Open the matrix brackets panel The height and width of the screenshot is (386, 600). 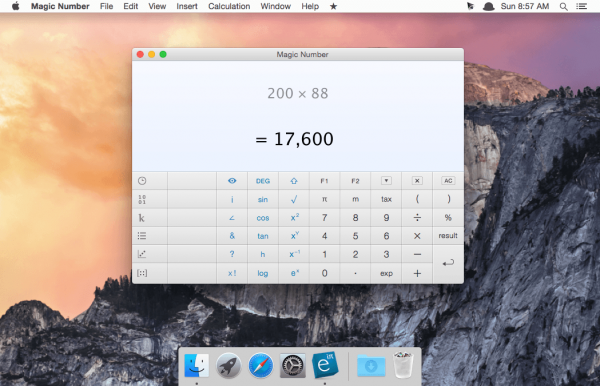coord(142,273)
